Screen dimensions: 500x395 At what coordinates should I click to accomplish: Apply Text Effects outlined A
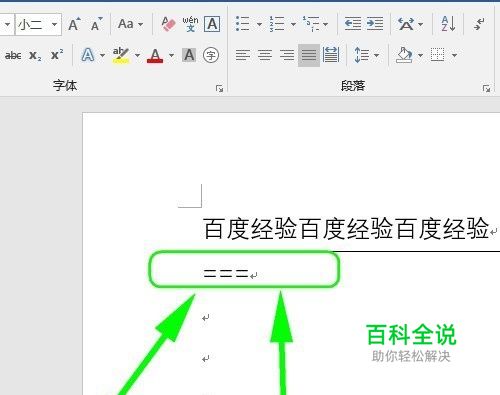88,55
